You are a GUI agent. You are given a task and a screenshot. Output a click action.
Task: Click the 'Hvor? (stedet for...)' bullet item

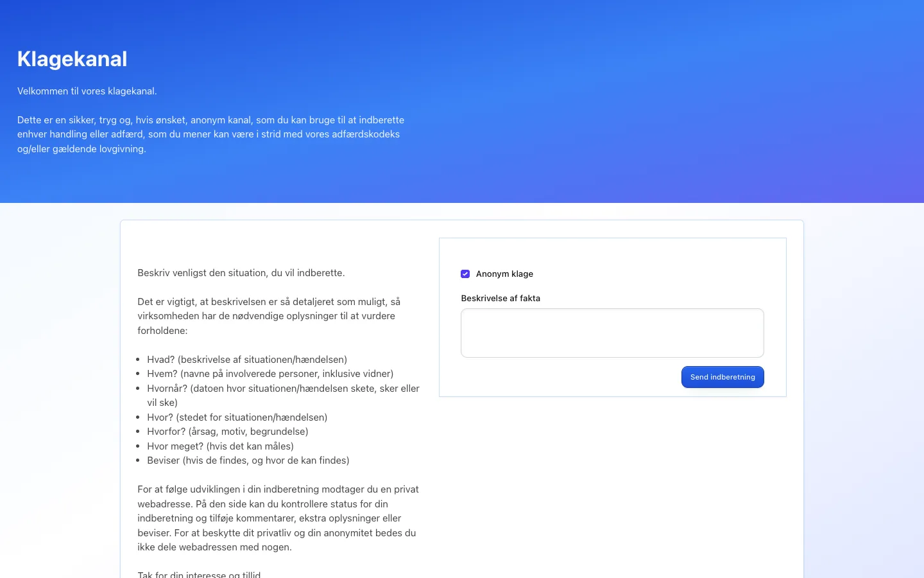coord(237,417)
